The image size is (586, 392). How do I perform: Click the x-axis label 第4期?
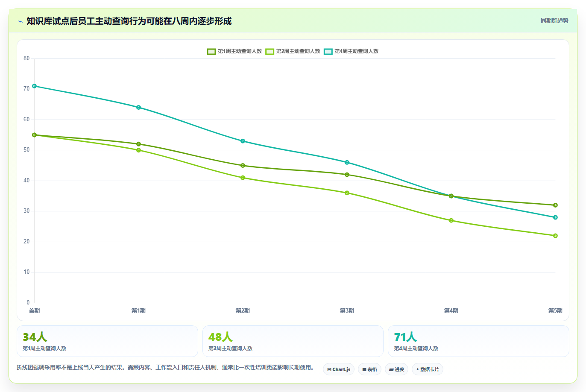coord(451,310)
